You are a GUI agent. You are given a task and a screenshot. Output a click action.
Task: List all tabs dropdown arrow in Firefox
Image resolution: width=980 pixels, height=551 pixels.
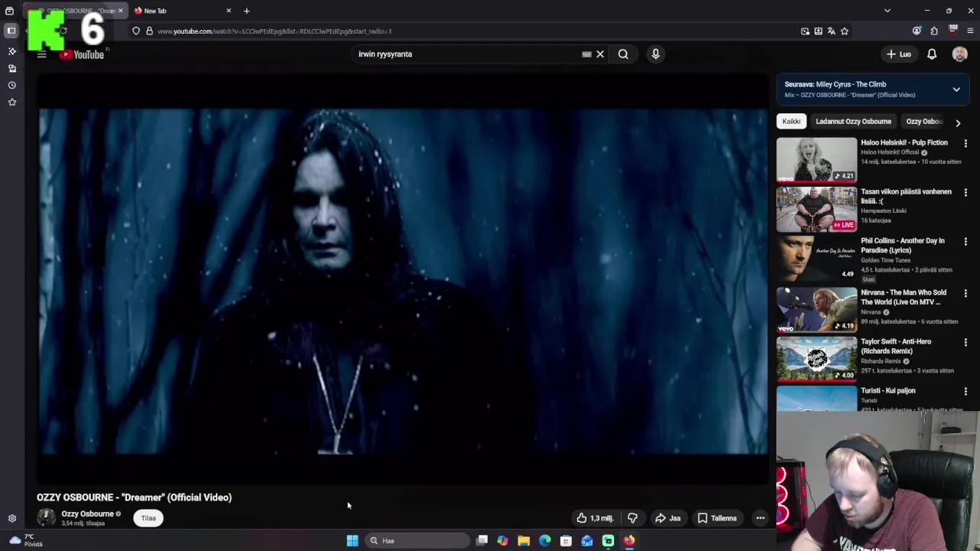[x=887, y=11]
